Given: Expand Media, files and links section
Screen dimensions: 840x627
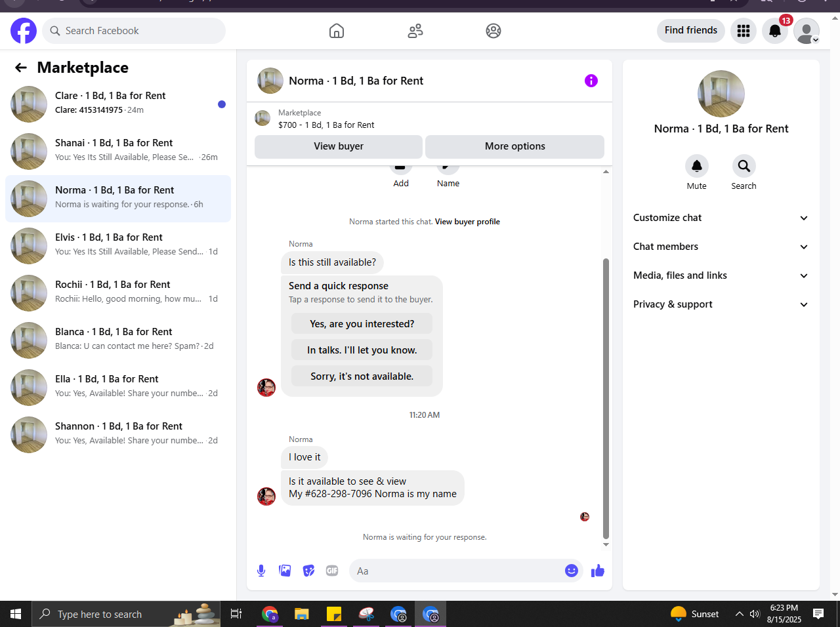Looking at the screenshot, I should [721, 275].
